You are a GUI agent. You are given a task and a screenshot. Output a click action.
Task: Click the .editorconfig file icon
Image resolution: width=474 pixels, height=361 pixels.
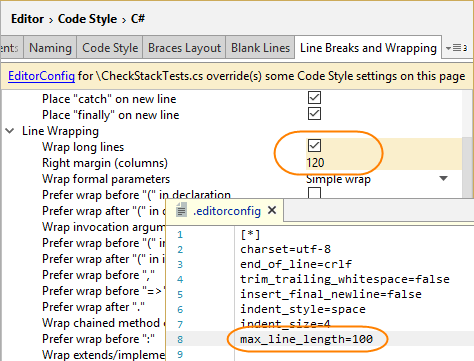pos(181,210)
